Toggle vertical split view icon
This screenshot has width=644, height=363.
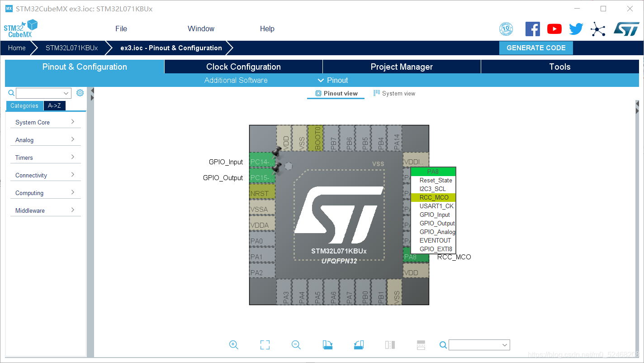tap(390, 345)
